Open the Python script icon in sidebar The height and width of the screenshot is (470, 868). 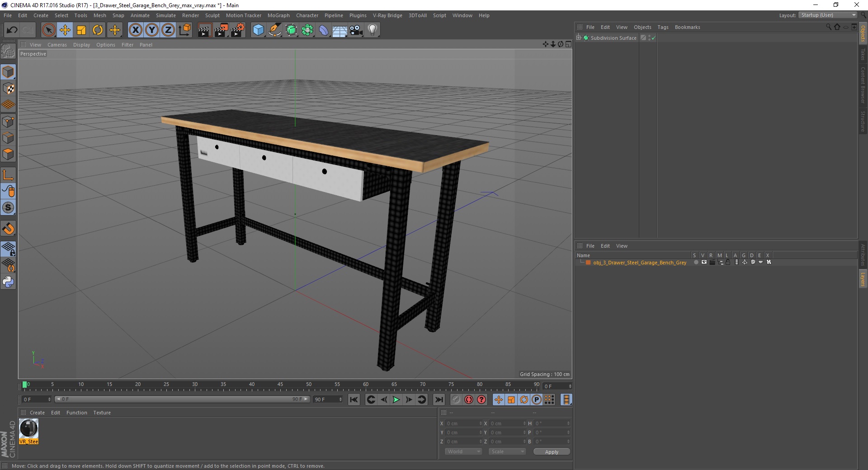8,282
